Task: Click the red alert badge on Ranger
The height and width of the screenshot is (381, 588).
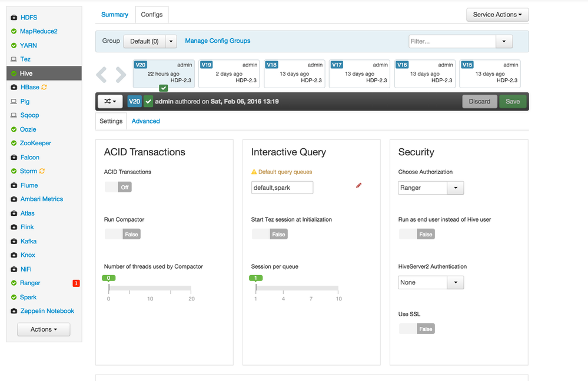Action: pyautogui.click(x=76, y=283)
